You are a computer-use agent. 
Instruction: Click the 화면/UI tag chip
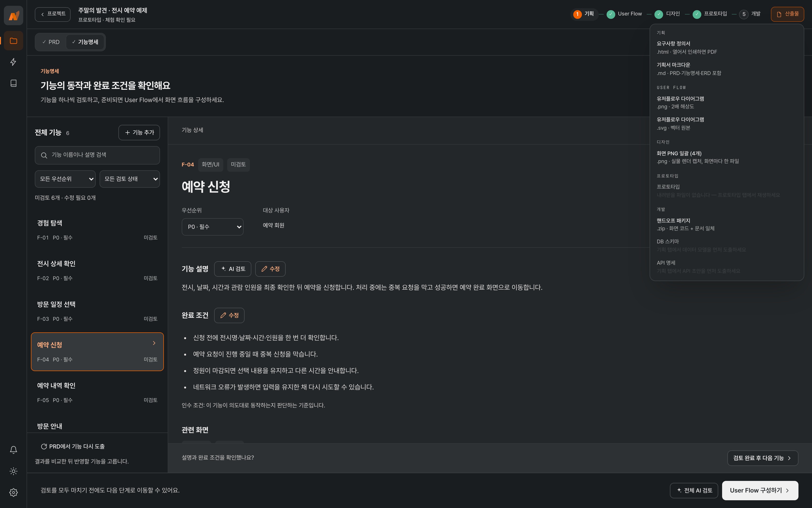[210, 165]
